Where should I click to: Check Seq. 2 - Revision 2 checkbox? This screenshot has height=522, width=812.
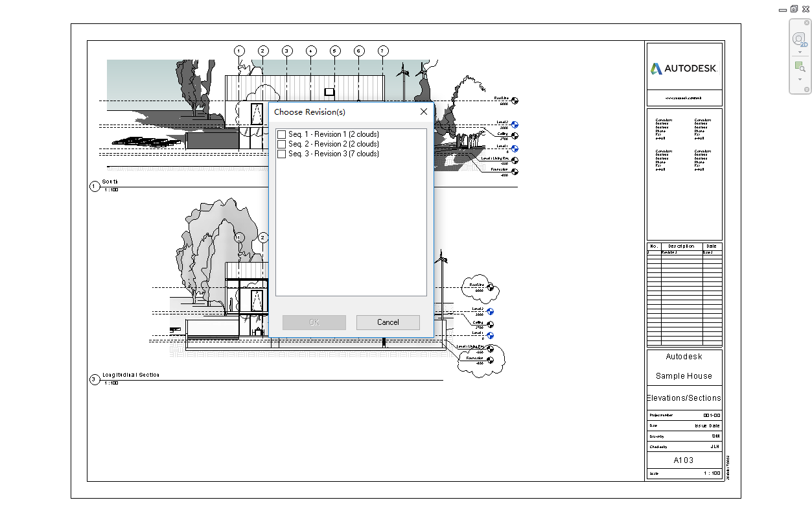[281, 144]
